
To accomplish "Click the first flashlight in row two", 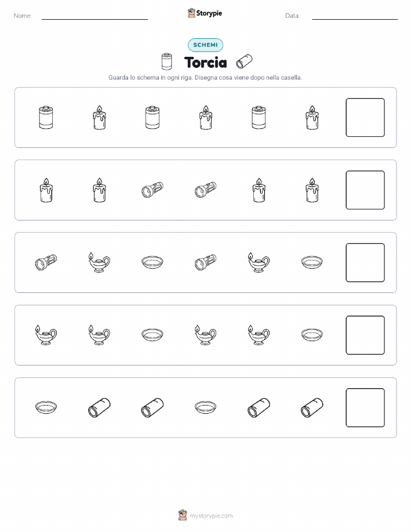I will pyautogui.click(x=152, y=190).
